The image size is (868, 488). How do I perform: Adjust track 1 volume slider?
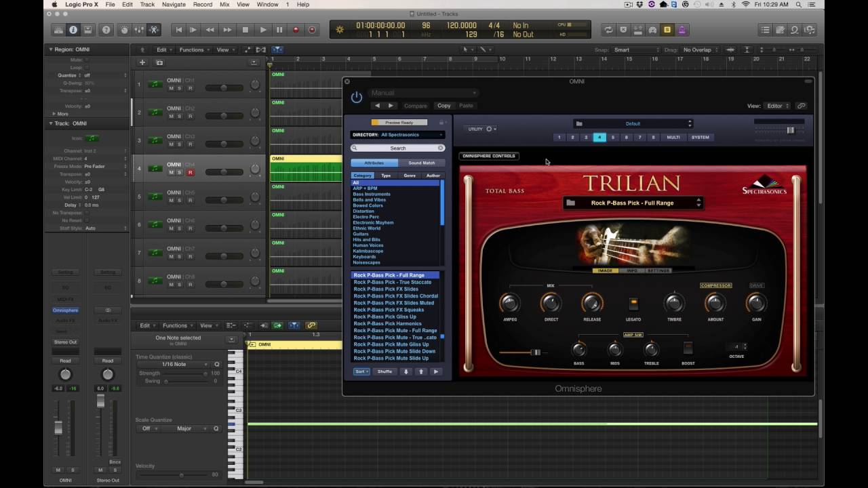pos(224,88)
